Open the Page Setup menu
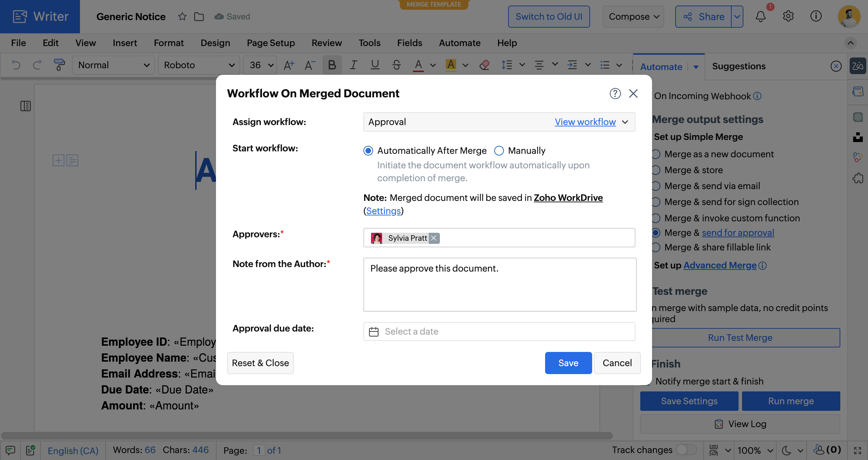868x460 pixels. point(271,43)
